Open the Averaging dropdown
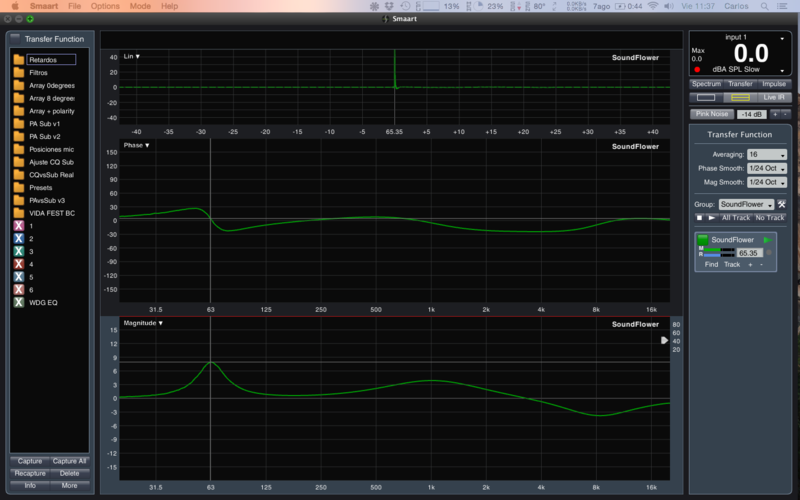The width and height of the screenshot is (800, 500). click(x=768, y=155)
